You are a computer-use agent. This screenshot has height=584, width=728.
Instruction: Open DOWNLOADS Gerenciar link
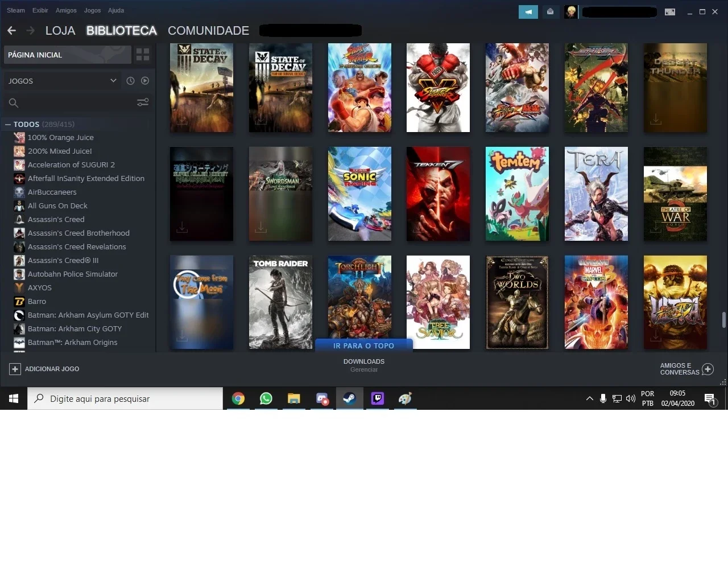[x=364, y=365]
